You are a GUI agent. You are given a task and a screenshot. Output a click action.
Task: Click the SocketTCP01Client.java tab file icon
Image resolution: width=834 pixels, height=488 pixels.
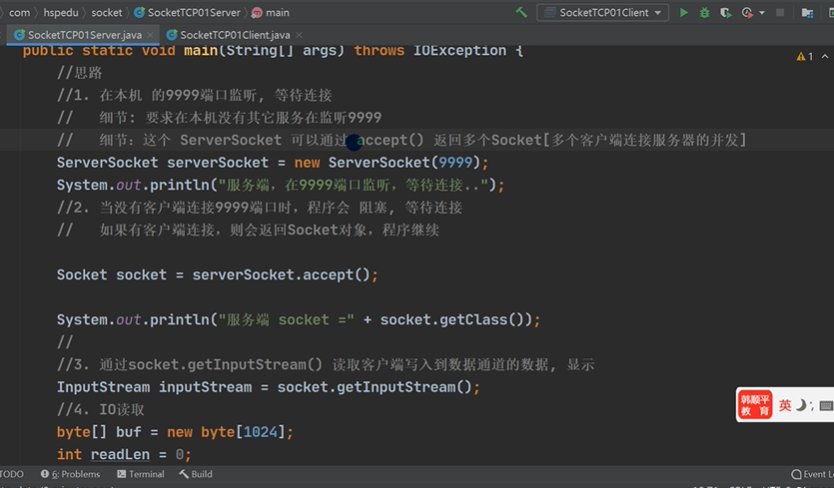click(x=172, y=35)
